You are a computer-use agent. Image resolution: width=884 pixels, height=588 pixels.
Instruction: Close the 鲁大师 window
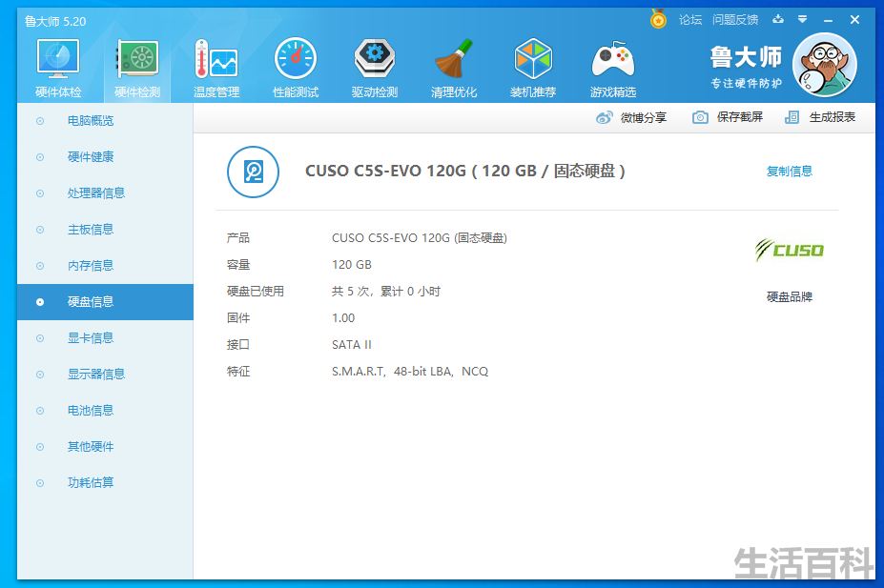point(854,20)
